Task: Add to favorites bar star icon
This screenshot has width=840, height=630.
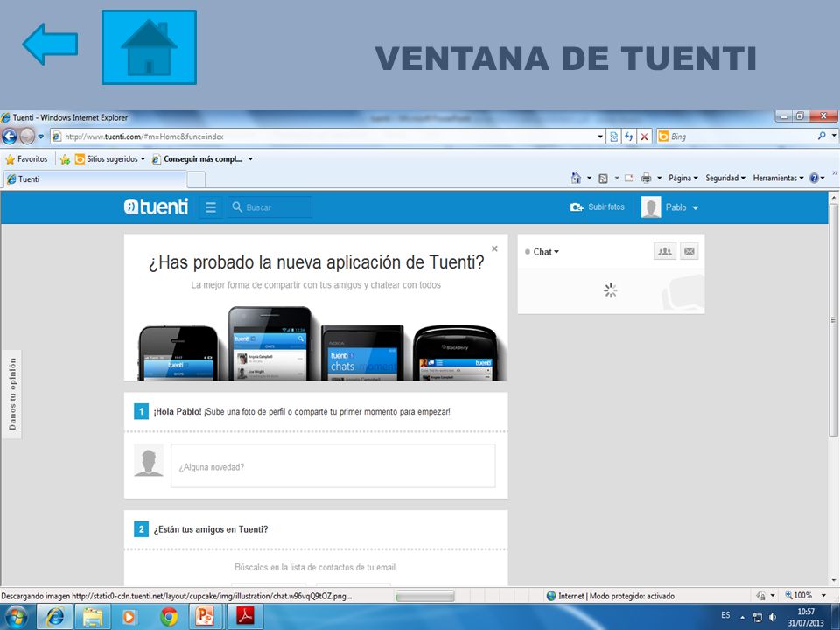Action: 65,159
